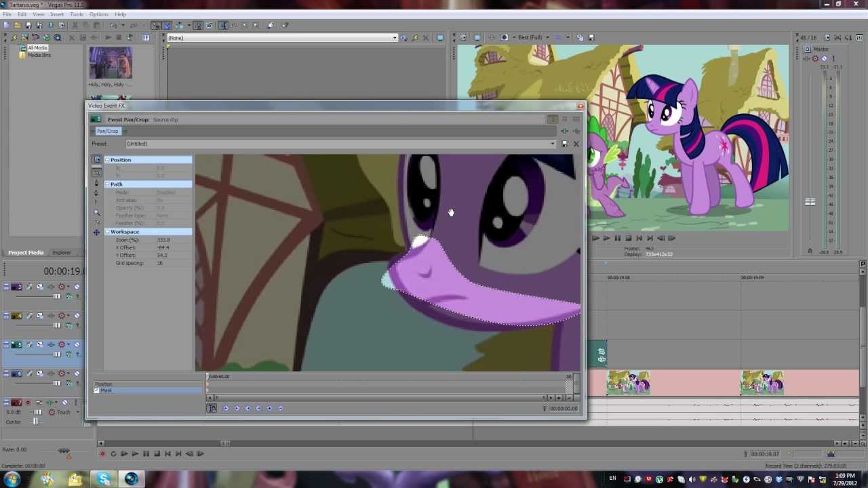This screenshot has height=488, width=868.
Task: Select the Normal Edit tool in Pan/Crop
Action: tap(96, 173)
